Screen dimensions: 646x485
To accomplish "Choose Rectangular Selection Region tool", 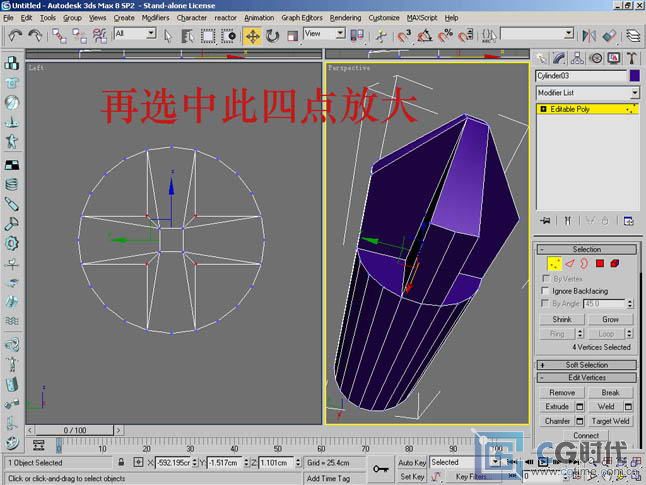I will pos(208,36).
